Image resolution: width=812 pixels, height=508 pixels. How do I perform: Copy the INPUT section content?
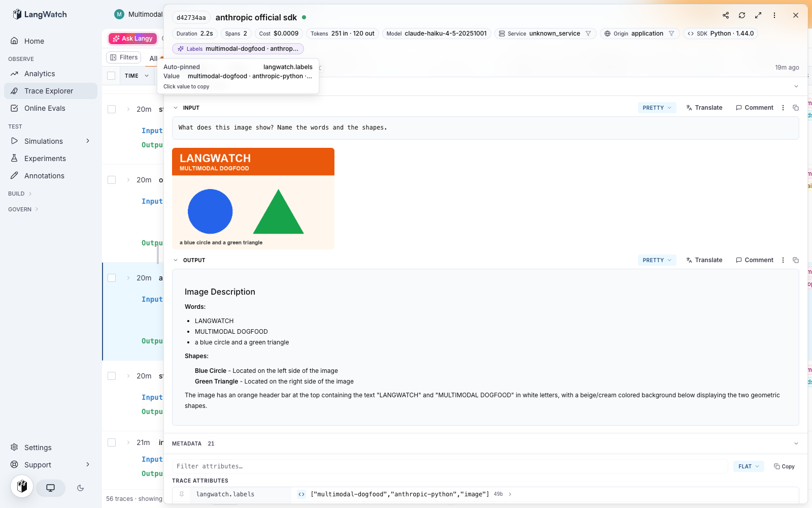point(796,108)
